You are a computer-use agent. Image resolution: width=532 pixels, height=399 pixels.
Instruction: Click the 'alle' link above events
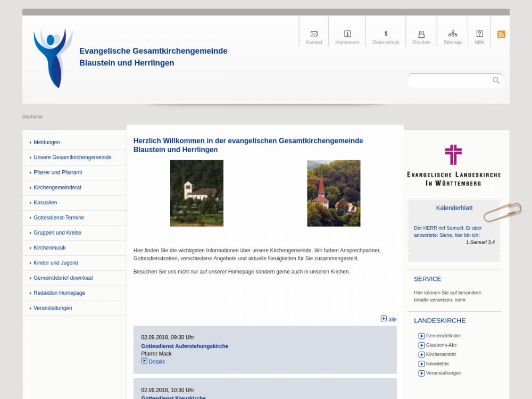click(392, 319)
